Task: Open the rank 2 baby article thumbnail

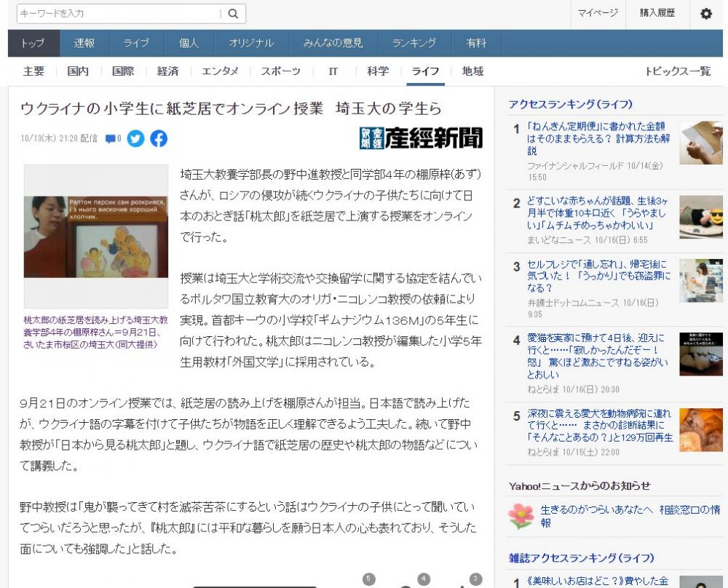Action: coord(700,217)
